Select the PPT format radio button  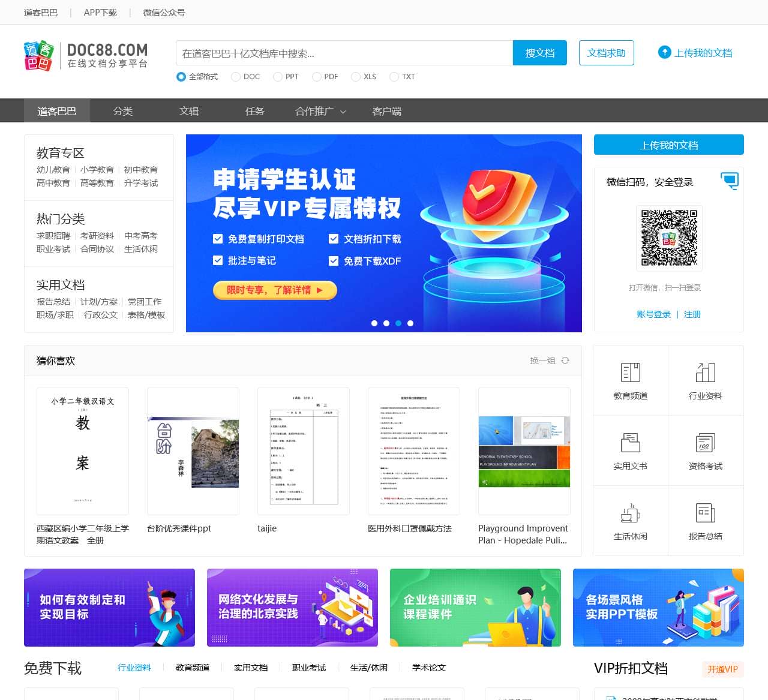coord(278,77)
